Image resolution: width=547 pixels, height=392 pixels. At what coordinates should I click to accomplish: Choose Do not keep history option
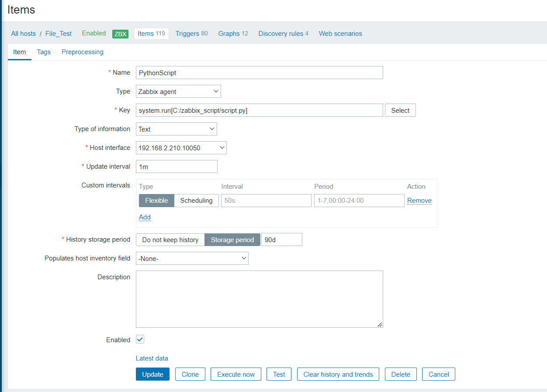(170, 240)
